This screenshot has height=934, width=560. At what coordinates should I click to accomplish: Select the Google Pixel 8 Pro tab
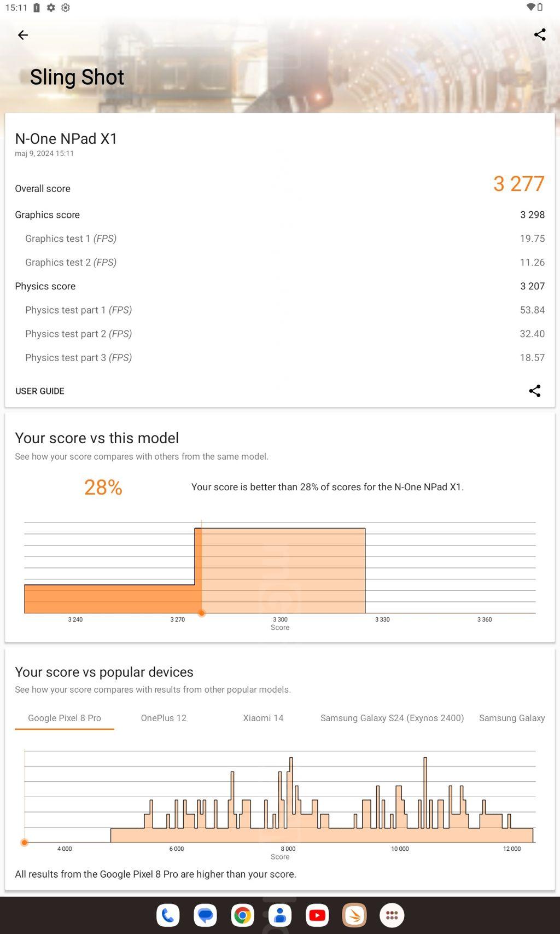(65, 718)
